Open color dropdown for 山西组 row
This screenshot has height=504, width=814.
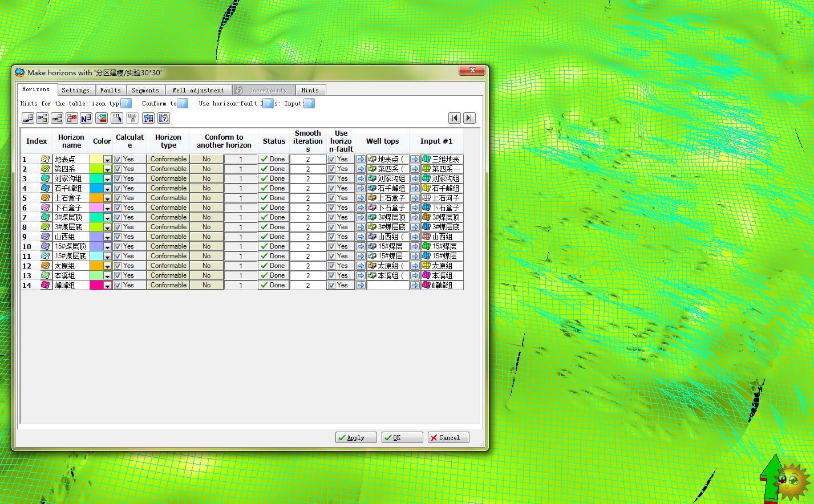107,237
